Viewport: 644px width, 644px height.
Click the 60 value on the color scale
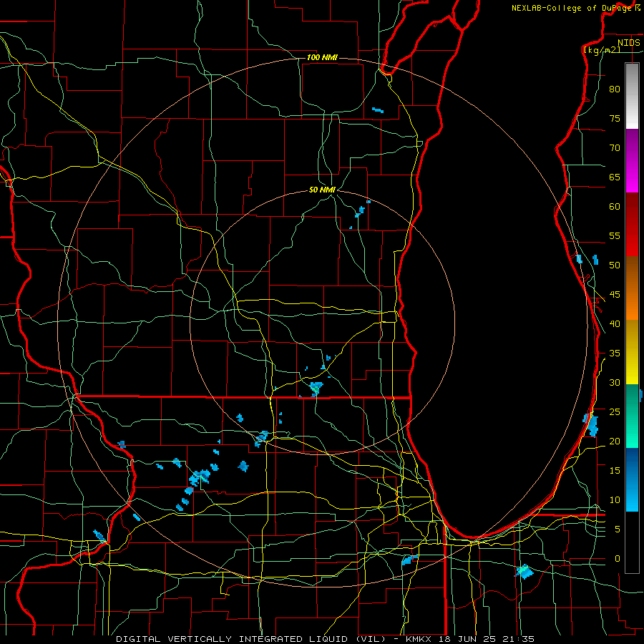pos(615,207)
